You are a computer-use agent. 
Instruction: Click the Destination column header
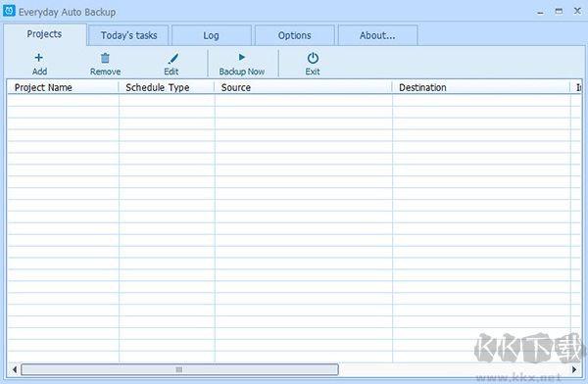coord(481,87)
